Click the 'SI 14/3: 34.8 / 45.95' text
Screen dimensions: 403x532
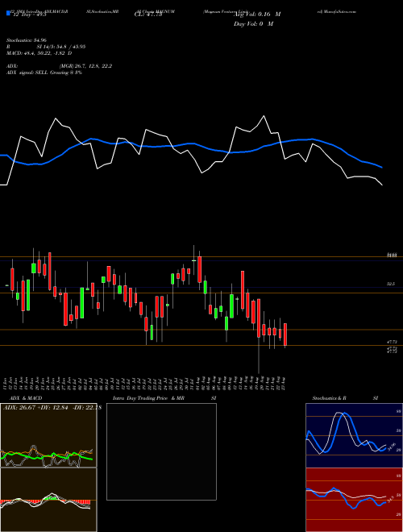pos(61,47)
